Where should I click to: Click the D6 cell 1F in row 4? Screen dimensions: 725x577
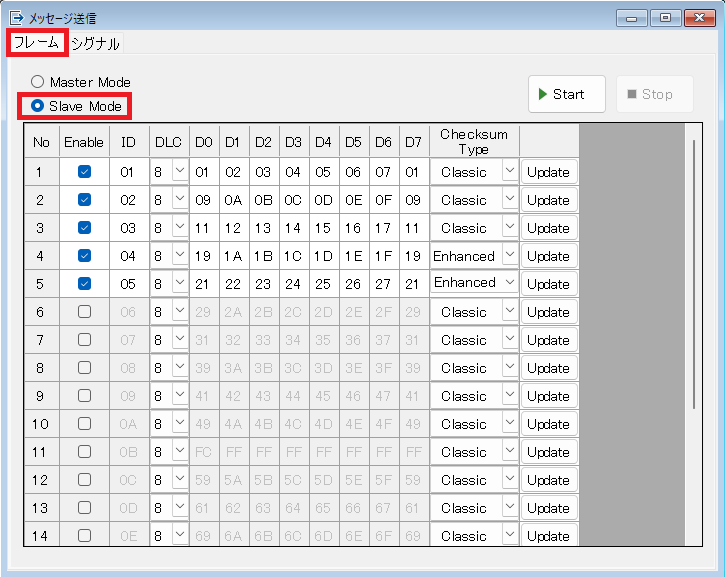pyautogui.click(x=383, y=256)
